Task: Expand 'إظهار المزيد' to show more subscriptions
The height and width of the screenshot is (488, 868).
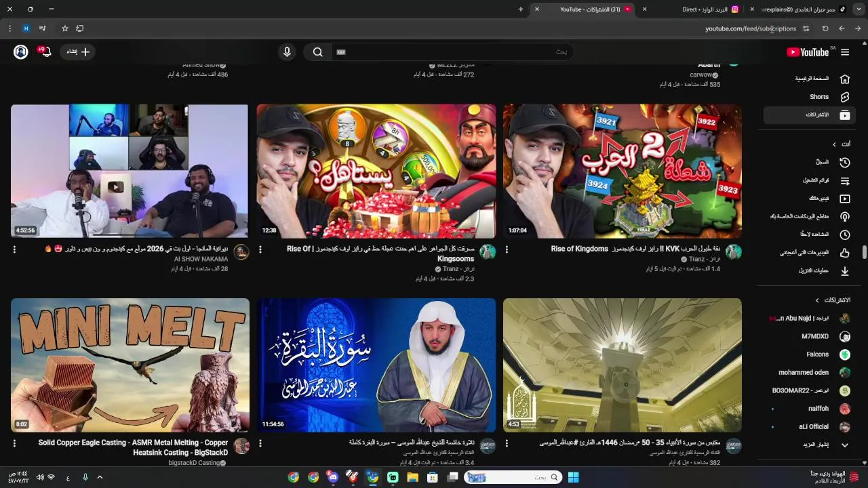Action: (x=809, y=445)
